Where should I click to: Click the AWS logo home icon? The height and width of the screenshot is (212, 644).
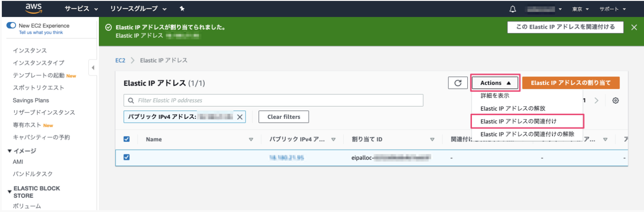point(34,8)
